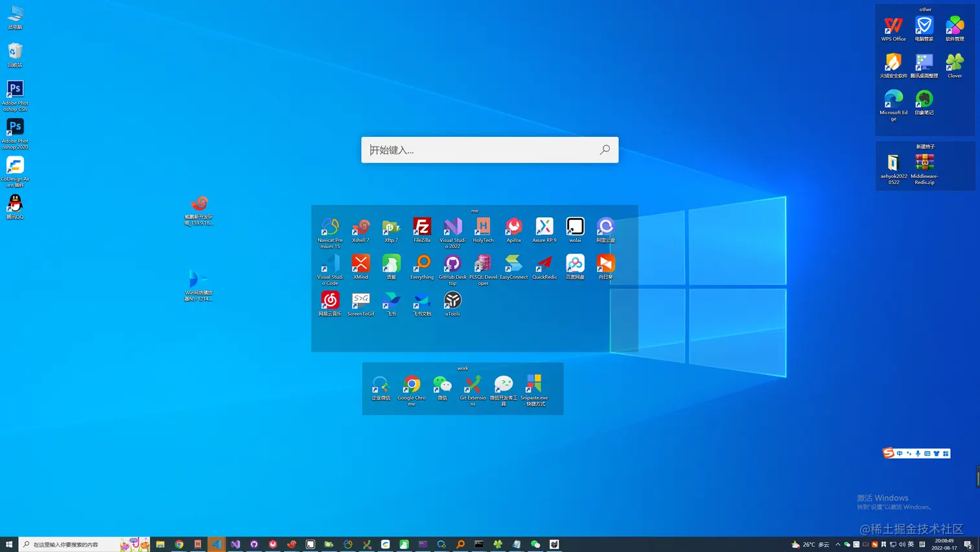Toggle Sogou Chinese/English input mode
The image size is (980, 552).
900,453
